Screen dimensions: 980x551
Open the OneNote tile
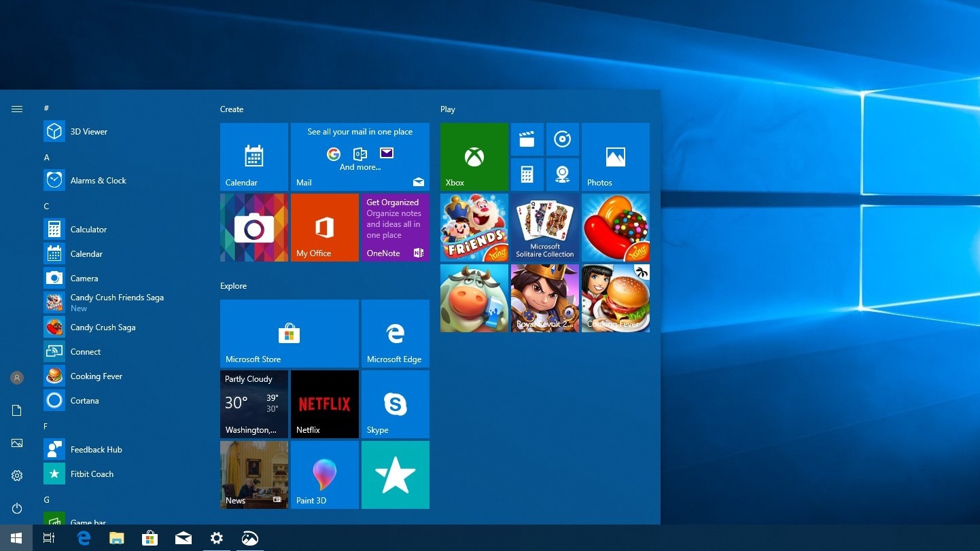[395, 228]
